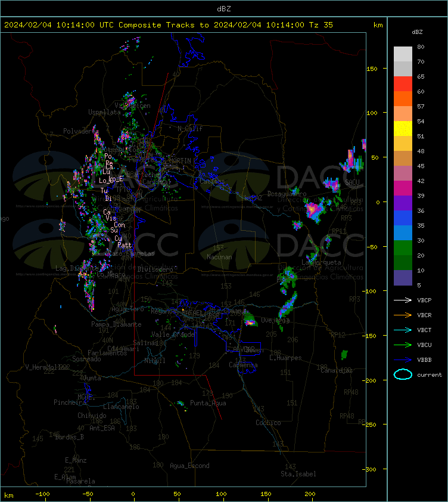Screen dimensions: 448x502
Task: Pick the orange 57-60 dBZ swatch
Action: (x=403, y=98)
